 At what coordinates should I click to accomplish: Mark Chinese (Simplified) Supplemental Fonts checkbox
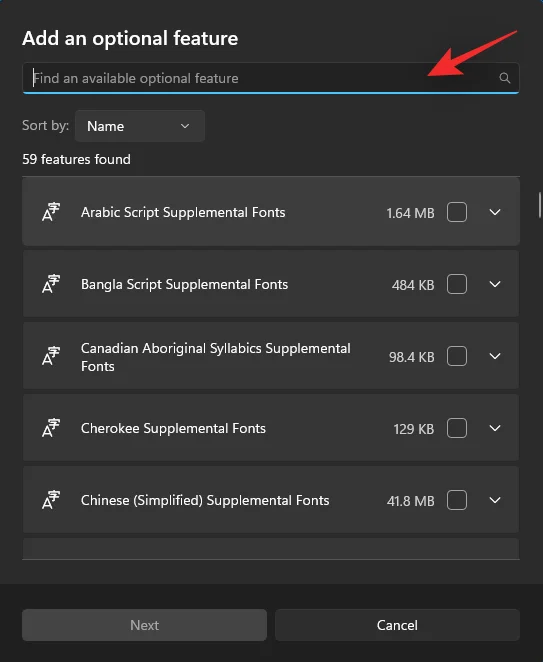click(457, 500)
